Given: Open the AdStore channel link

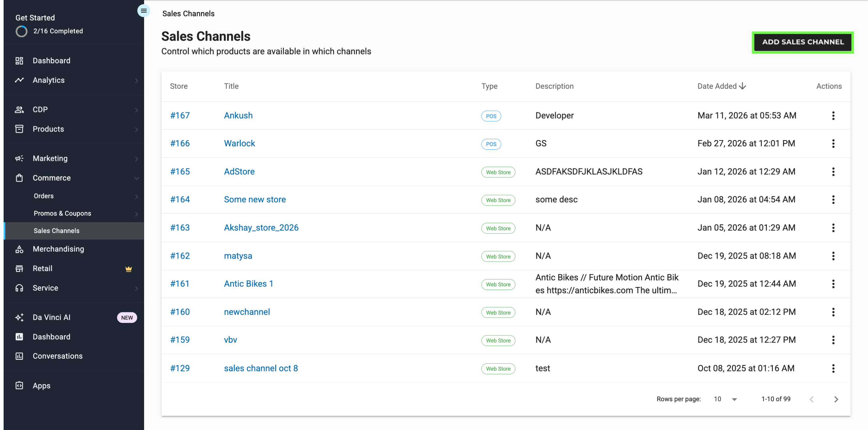Looking at the screenshot, I should coord(239,172).
